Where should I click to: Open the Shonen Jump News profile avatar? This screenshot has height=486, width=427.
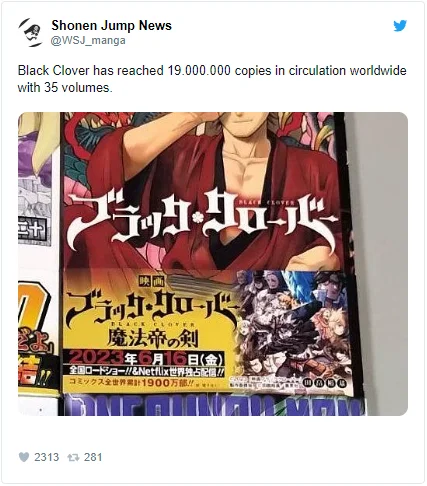point(30,33)
